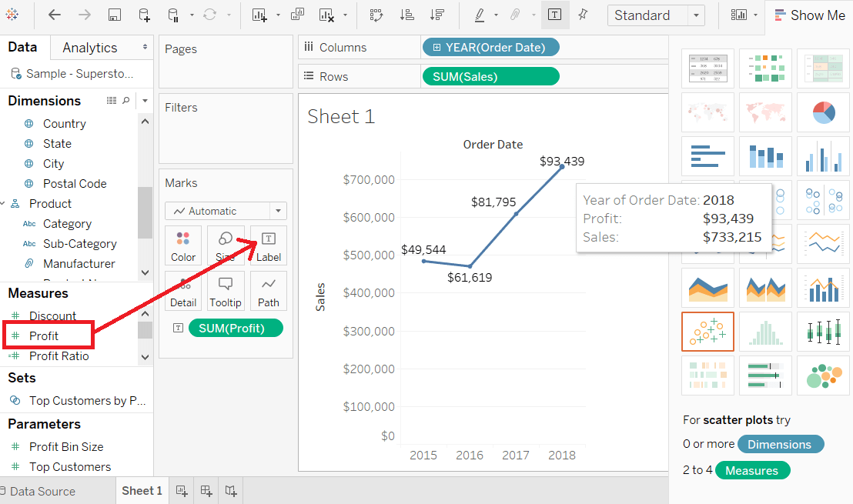Viewport: 853px width, 504px height.
Task: Expand the YEAR(Order Date) pill plus sign
Action: [437, 48]
